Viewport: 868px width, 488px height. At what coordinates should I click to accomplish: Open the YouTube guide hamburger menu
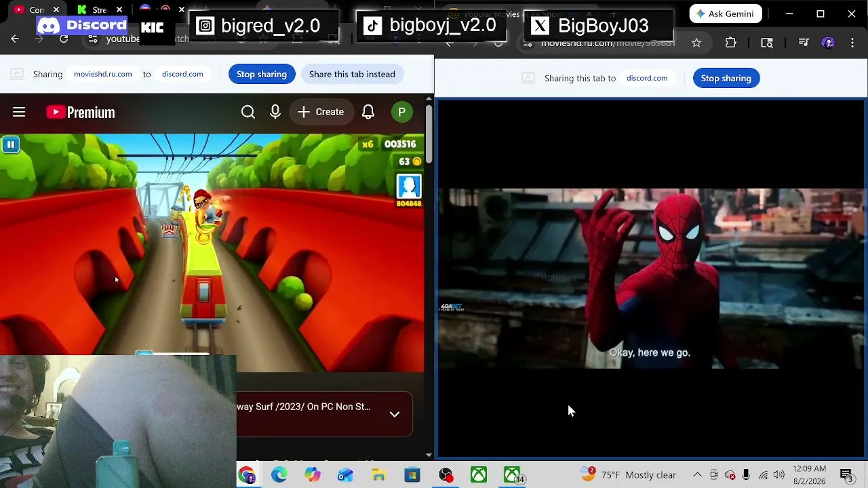(19, 112)
